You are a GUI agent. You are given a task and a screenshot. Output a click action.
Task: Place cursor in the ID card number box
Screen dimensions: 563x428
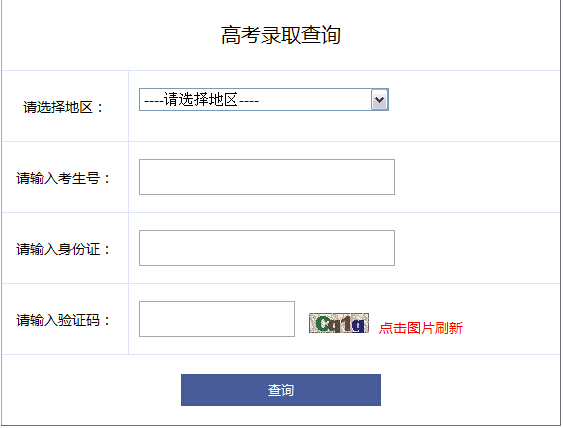coord(267,248)
